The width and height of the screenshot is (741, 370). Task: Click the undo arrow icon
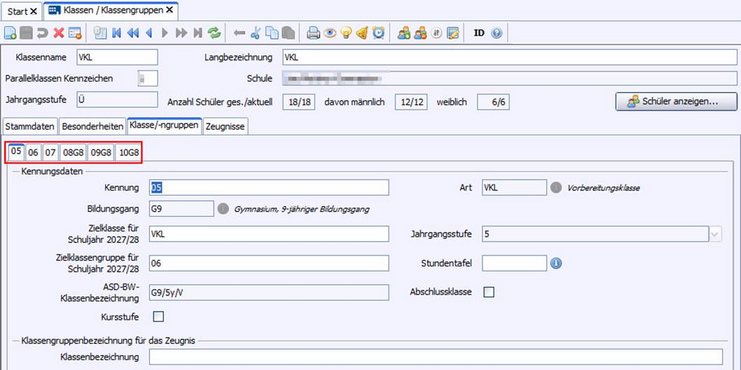point(43,33)
